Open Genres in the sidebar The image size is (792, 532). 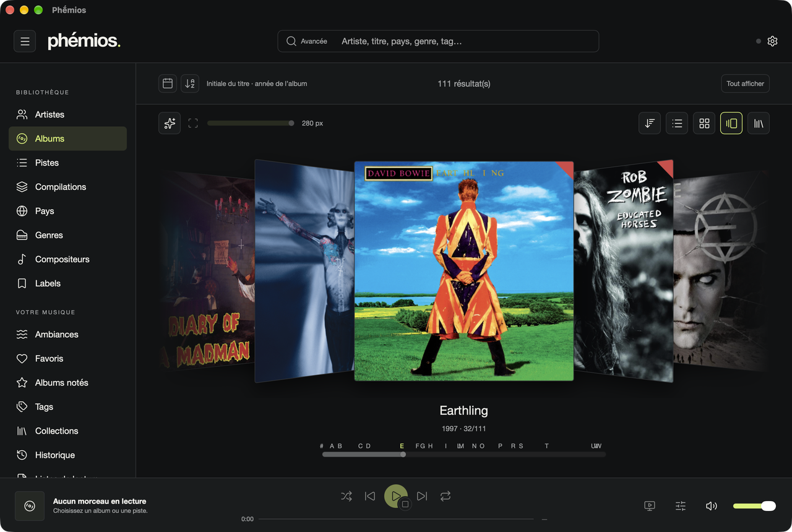[67, 235]
